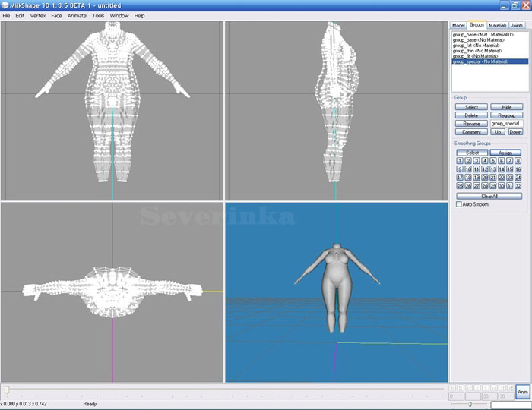Image resolution: width=532 pixels, height=410 pixels.
Task: Move selected group Down in list
Action: click(515, 131)
